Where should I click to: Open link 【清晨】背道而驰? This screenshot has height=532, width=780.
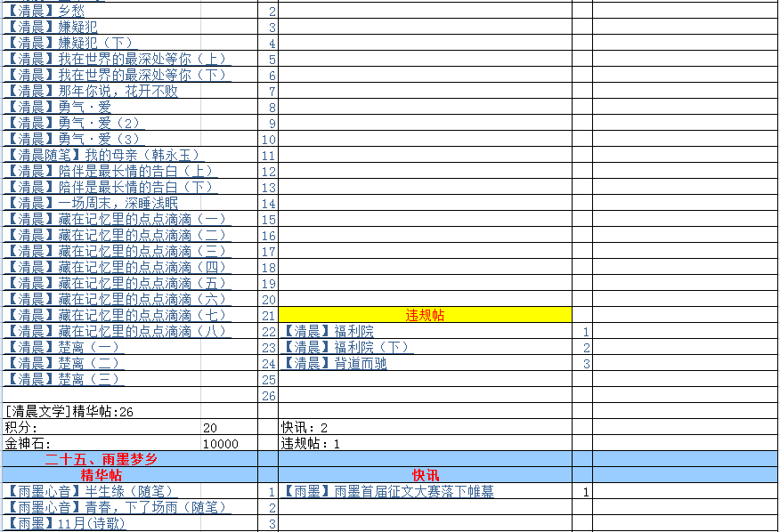pos(334,363)
